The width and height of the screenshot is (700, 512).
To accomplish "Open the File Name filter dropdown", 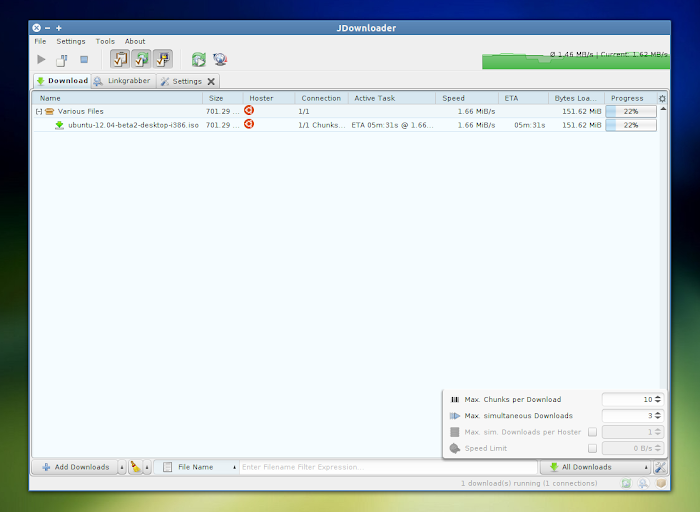I will (197, 467).
